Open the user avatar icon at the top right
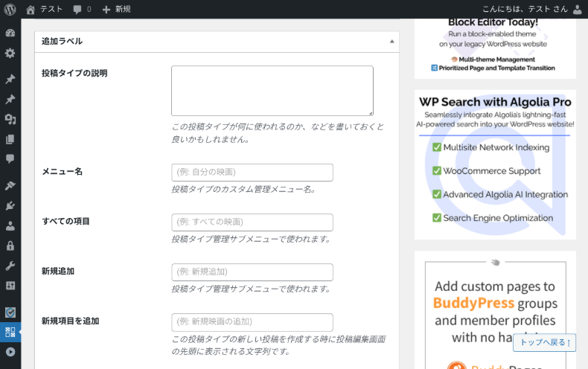Screen dimensions: 588x369 [x=578, y=10]
